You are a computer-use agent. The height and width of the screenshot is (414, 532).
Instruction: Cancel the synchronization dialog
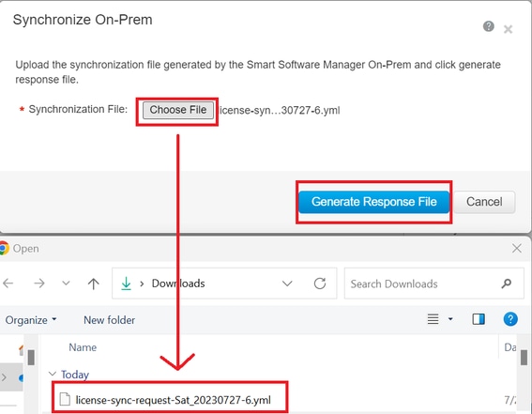pyautogui.click(x=484, y=202)
